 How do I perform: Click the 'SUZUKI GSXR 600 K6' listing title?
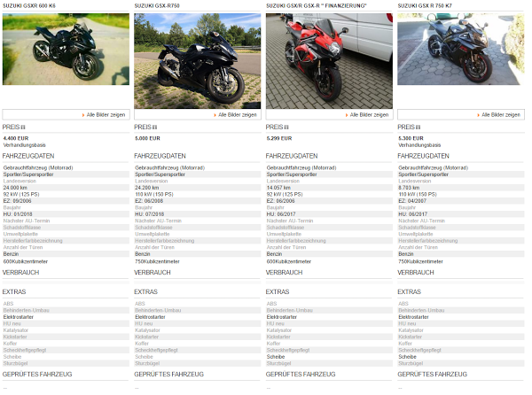pyautogui.click(x=29, y=6)
